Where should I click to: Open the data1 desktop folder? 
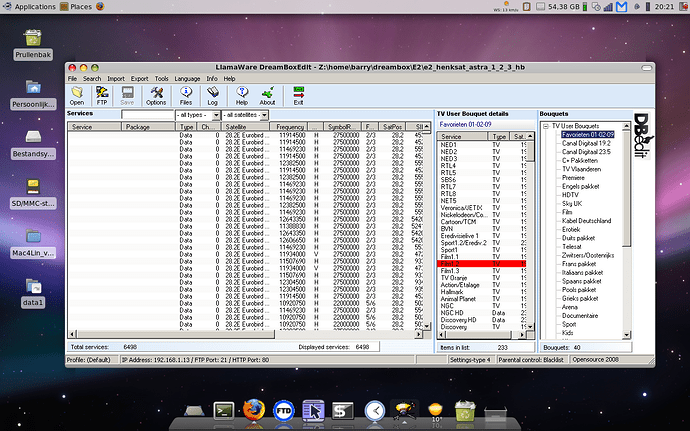[x=33, y=293]
